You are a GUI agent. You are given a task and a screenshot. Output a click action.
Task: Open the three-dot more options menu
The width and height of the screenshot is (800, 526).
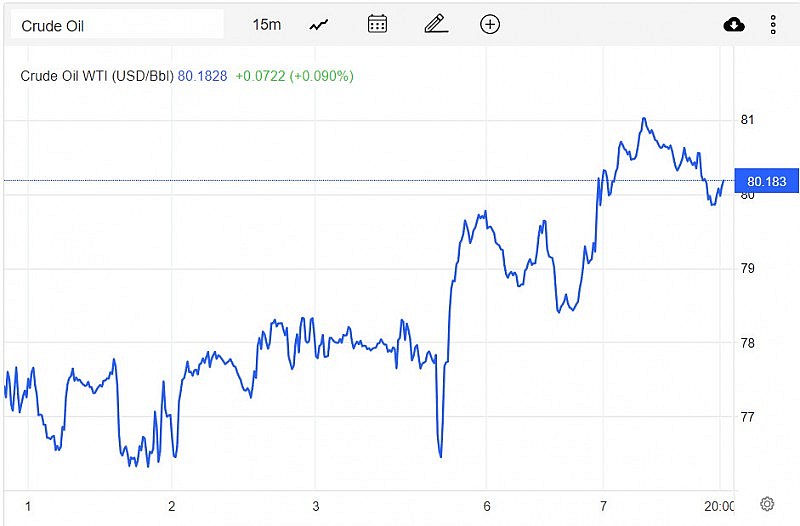(773, 25)
